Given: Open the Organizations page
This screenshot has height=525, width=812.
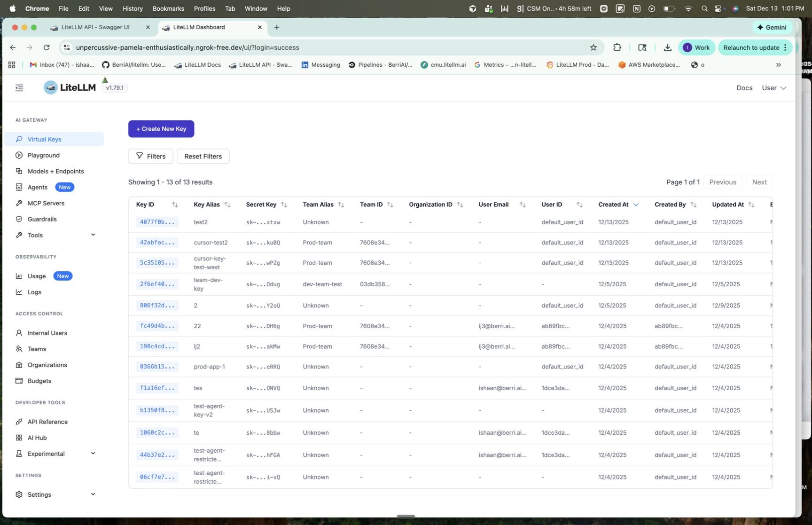Looking at the screenshot, I should tap(47, 365).
